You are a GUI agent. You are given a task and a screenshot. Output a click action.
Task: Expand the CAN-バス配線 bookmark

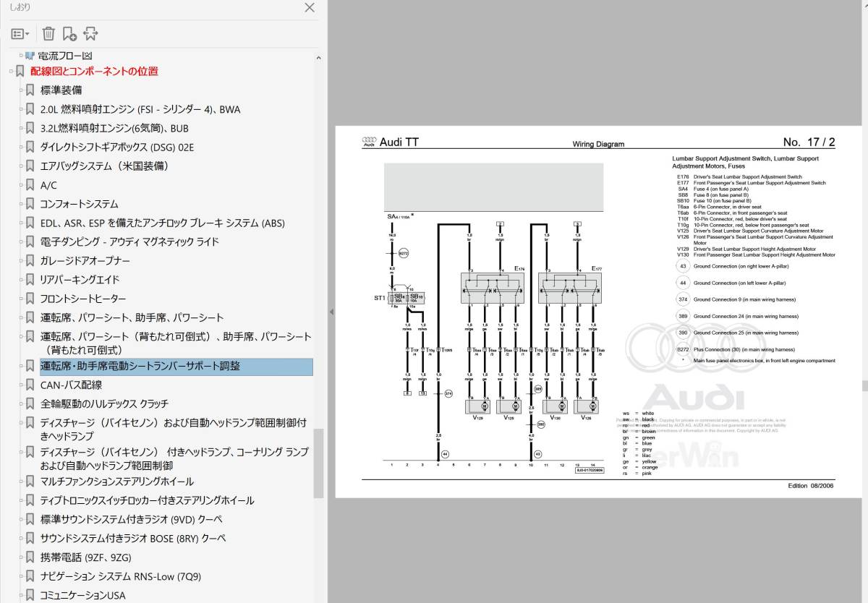pyautogui.click(x=21, y=385)
